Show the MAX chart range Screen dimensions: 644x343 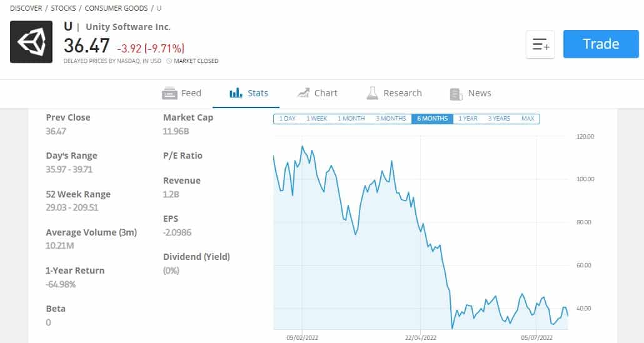528,119
